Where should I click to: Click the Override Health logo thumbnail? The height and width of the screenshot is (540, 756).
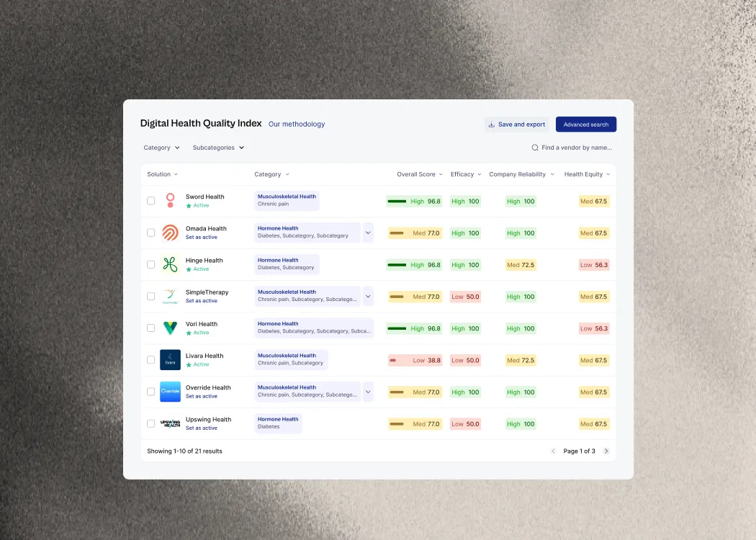click(170, 392)
